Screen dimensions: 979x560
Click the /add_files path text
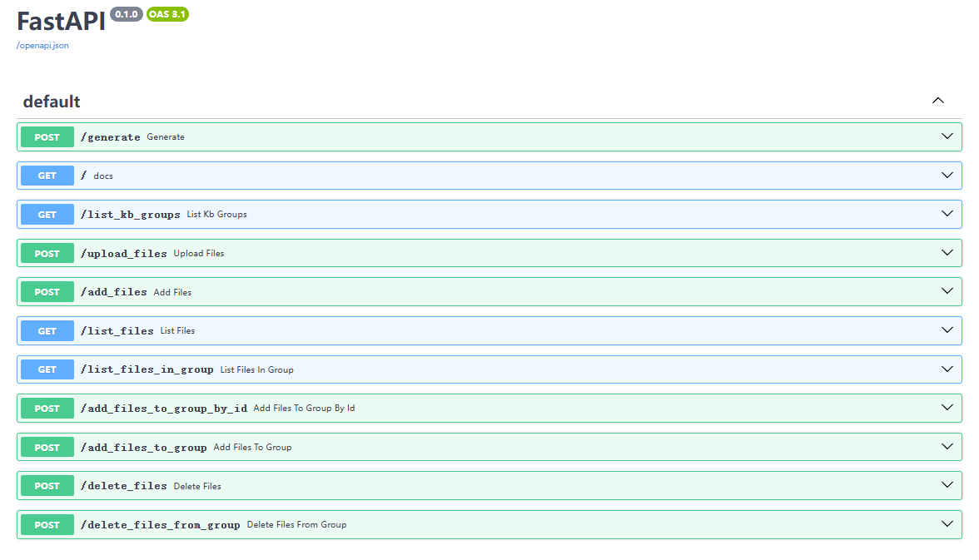tap(113, 291)
